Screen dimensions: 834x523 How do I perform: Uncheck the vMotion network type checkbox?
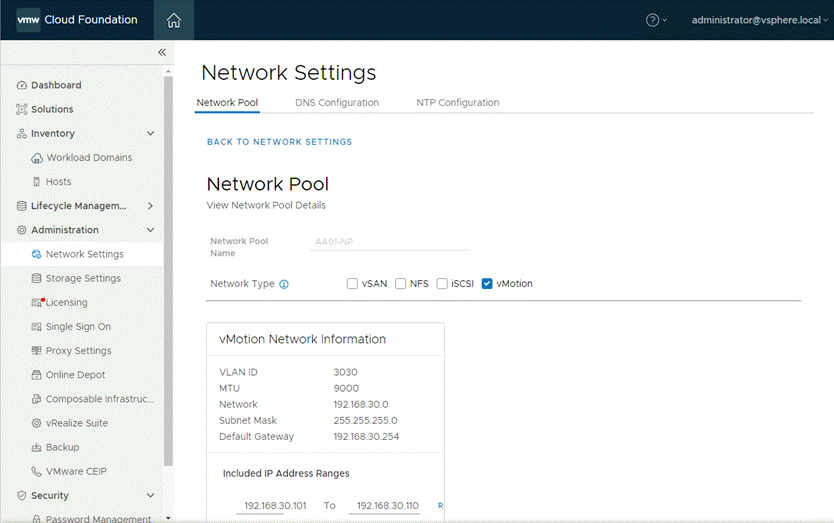tap(487, 284)
